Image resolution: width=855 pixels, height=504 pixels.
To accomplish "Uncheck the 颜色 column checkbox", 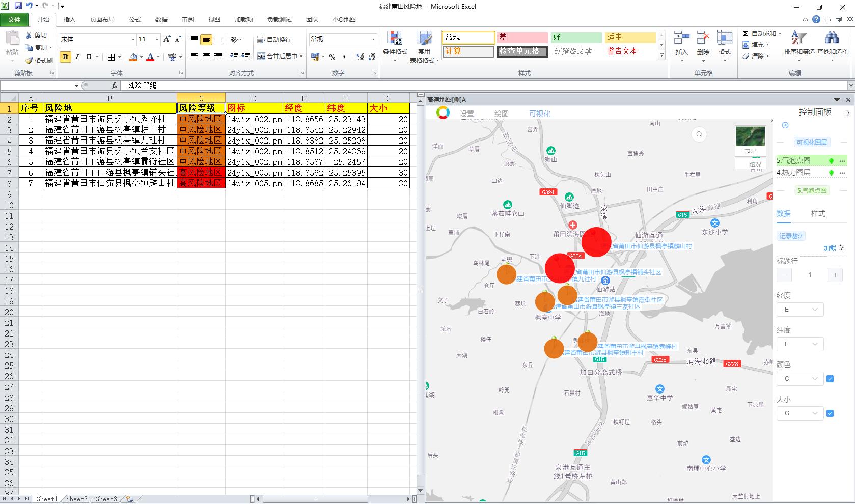I will pyautogui.click(x=830, y=379).
